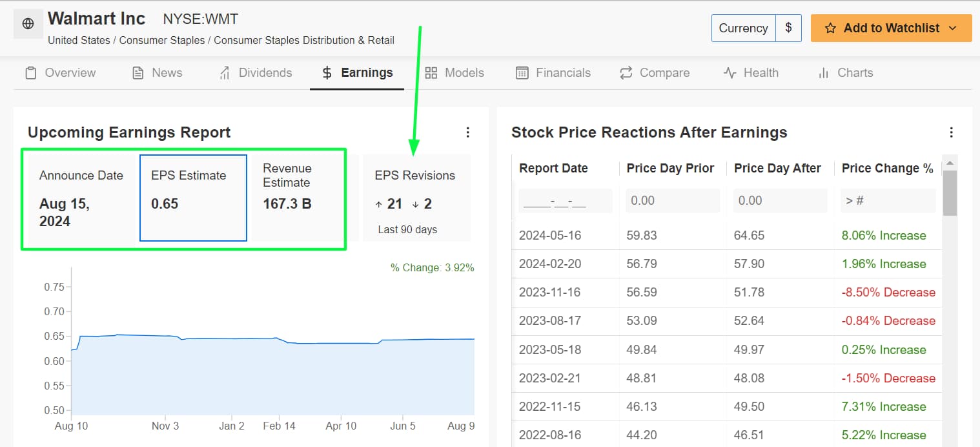Viewport: 980px width, 447px height.
Task: Click the table's vertical scrollbar thumb
Action: click(x=950, y=192)
